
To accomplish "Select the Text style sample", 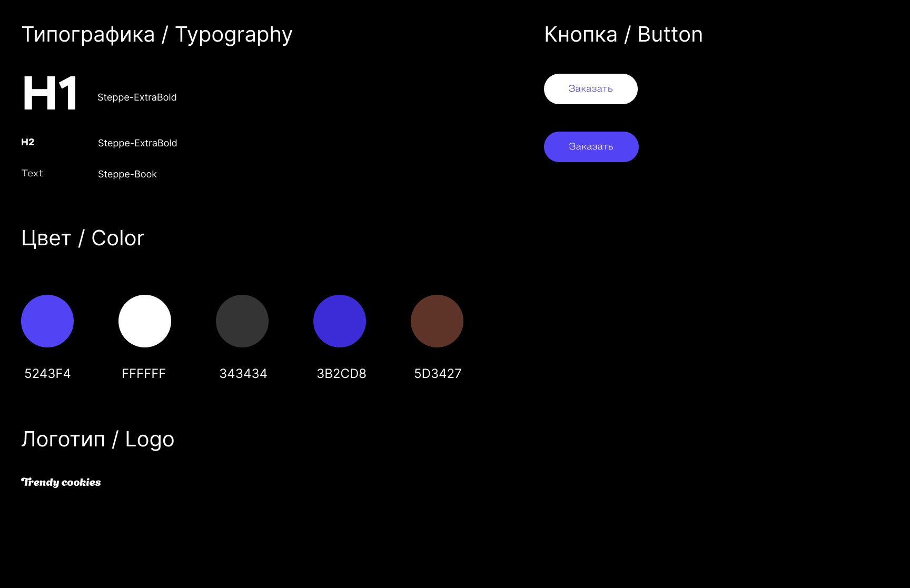I will [33, 173].
